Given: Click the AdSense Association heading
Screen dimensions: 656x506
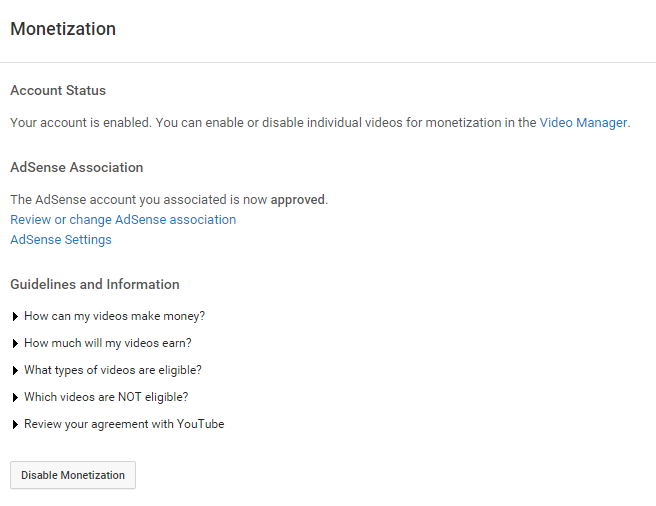Looking at the screenshot, I should point(77,167).
